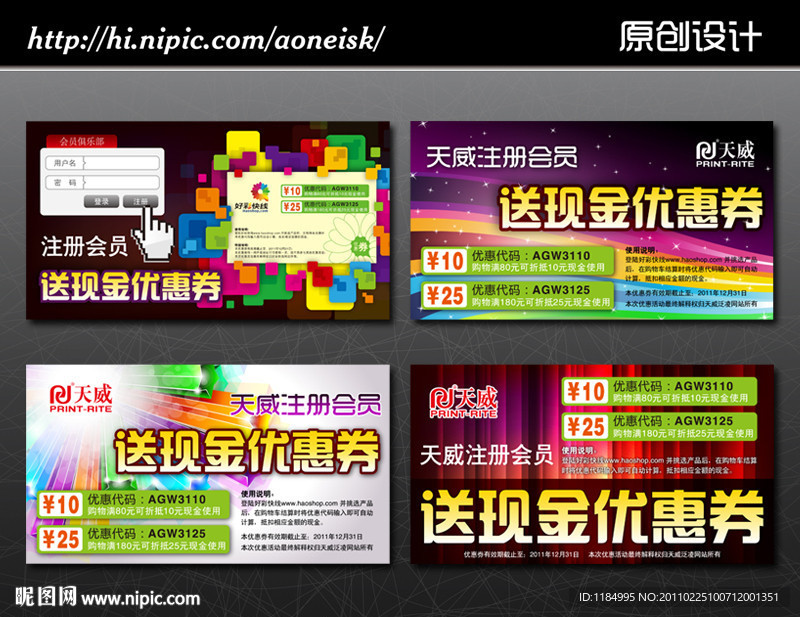This screenshot has height=617, width=800.
Task: Click the 好彩快线 flower logo on mini card
Action: pos(253,198)
